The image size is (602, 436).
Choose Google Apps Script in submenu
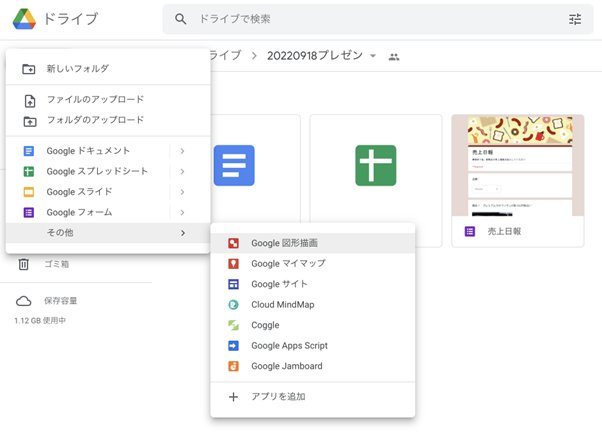click(x=313, y=345)
